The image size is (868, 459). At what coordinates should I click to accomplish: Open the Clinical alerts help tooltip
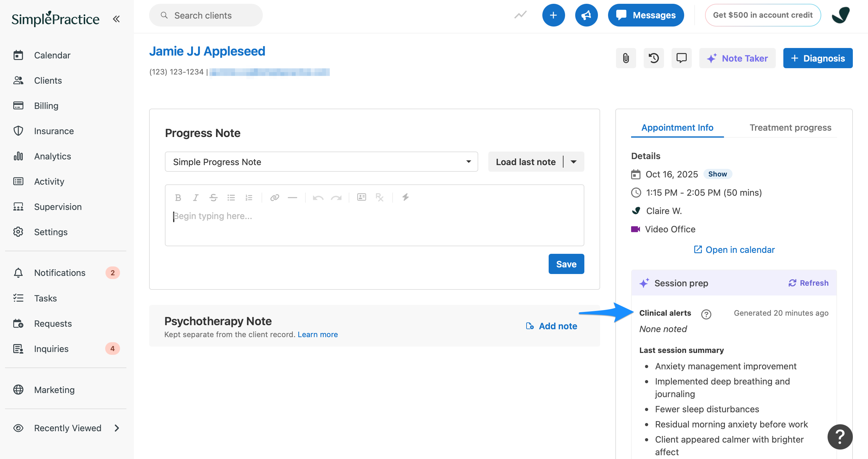pos(706,314)
